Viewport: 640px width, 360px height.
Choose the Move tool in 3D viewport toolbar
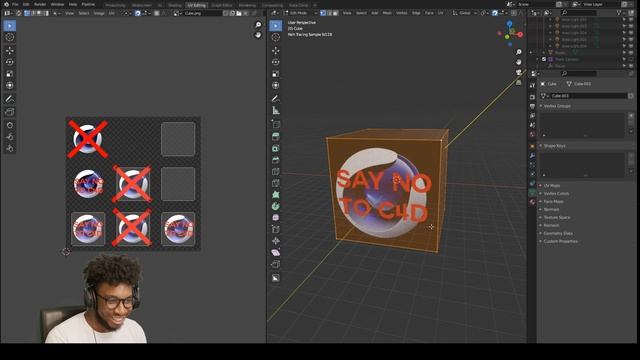coord(276,51)
